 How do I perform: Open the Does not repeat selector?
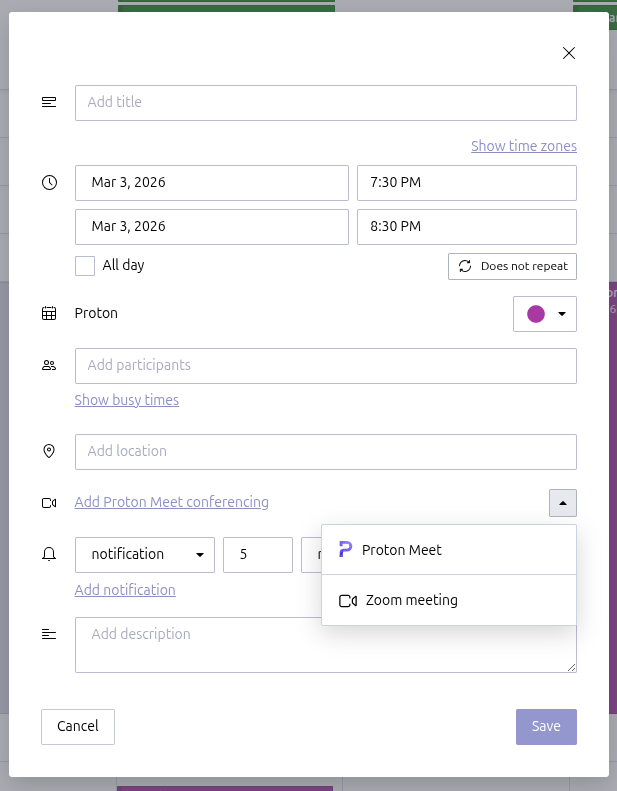(512, 266)
